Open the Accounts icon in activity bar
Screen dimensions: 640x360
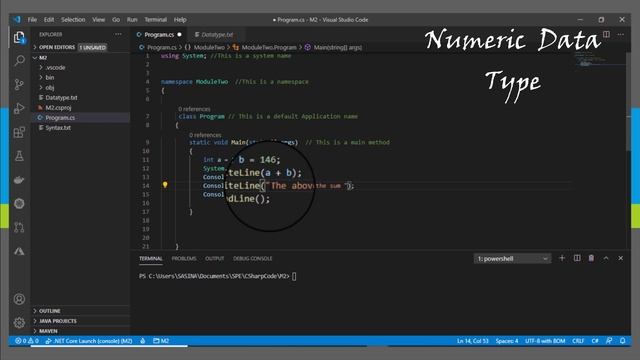(x=19, y=299)
